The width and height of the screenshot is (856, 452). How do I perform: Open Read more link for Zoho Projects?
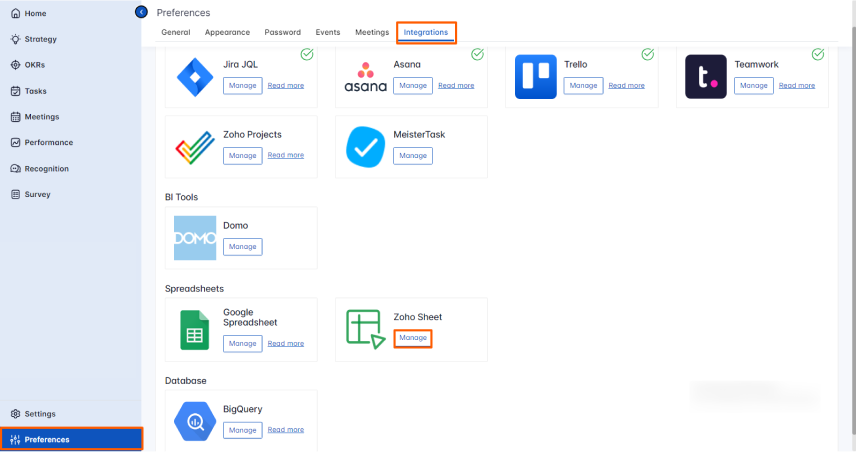(286, 156)
